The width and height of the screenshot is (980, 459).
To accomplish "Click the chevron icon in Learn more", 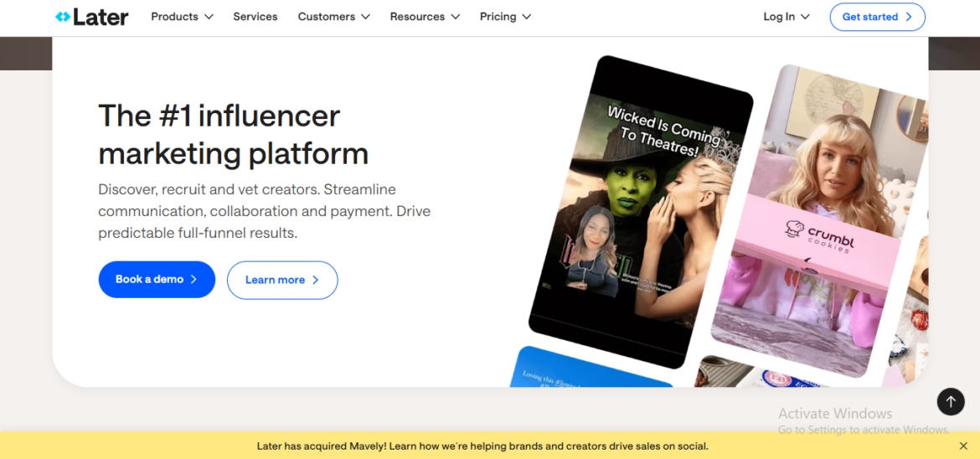I will pos(316,280).
